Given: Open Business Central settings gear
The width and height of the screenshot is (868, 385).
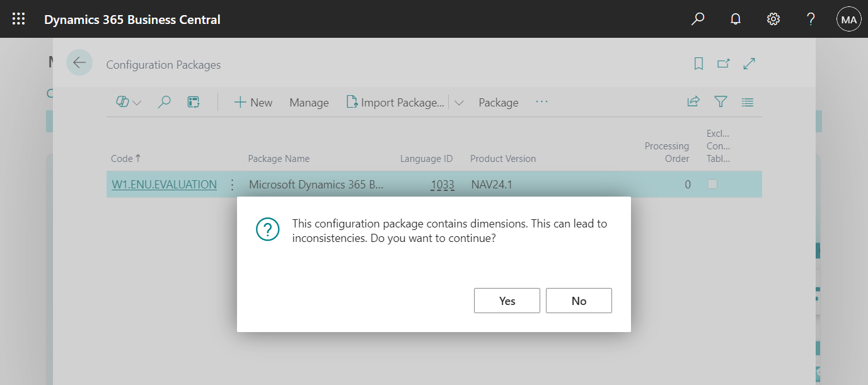Looking at the screenshot, I should click(x=773, y=19).
